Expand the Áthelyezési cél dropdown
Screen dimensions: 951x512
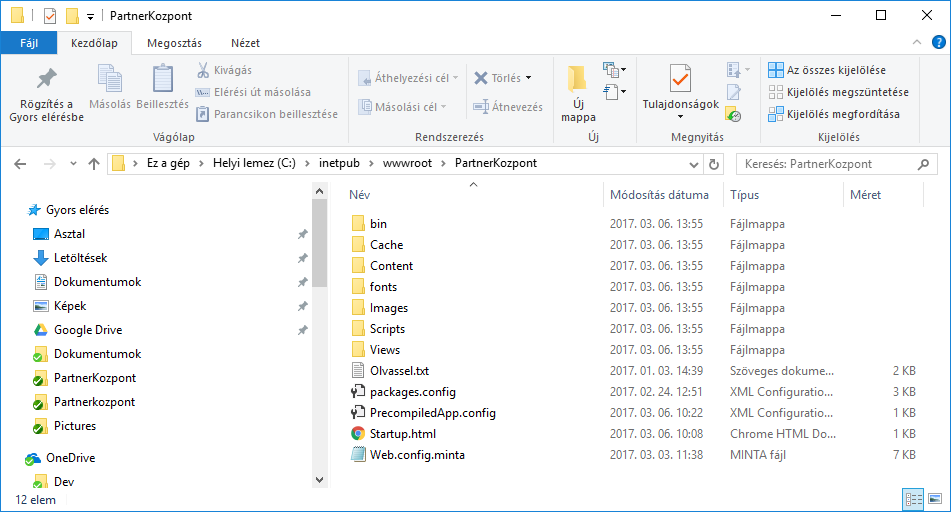(455, 78)
